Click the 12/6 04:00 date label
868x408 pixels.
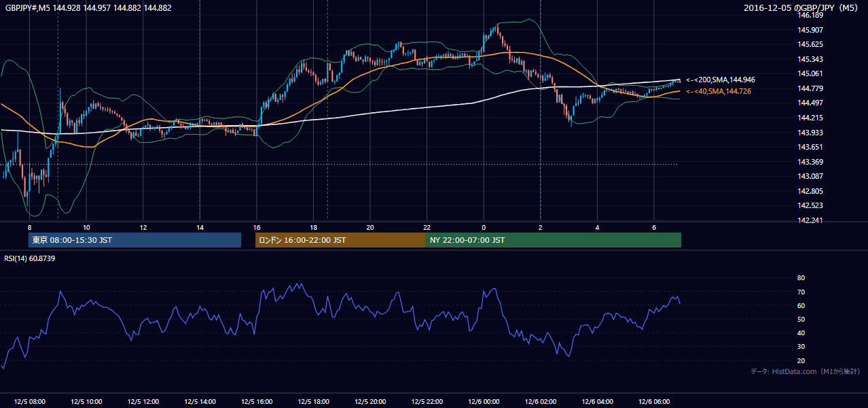pyautogui.click(x=597, y=402)
